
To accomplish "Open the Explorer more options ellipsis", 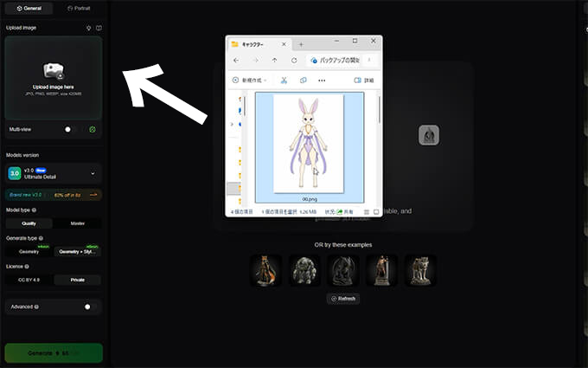I will point(322,81).
